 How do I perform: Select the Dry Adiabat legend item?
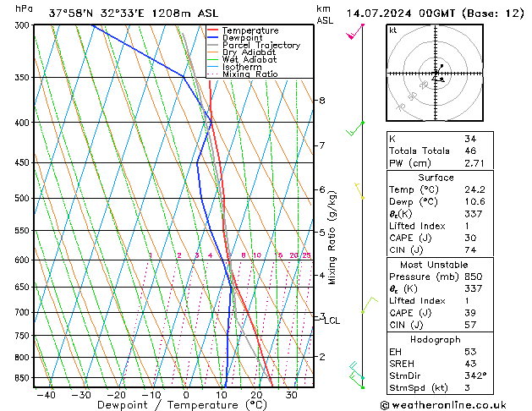(x=251, y=52)
